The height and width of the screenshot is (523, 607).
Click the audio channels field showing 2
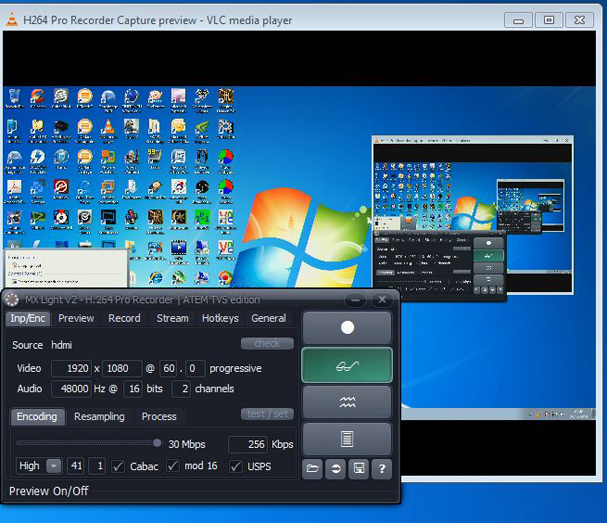click(181, 389)
